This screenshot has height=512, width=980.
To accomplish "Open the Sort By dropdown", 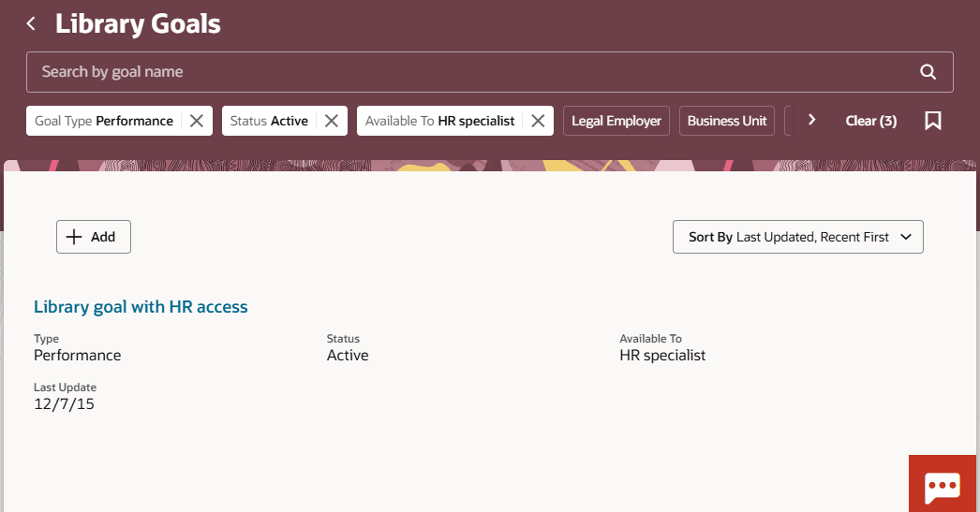I will pyautogui.click(x=797, y=237).
